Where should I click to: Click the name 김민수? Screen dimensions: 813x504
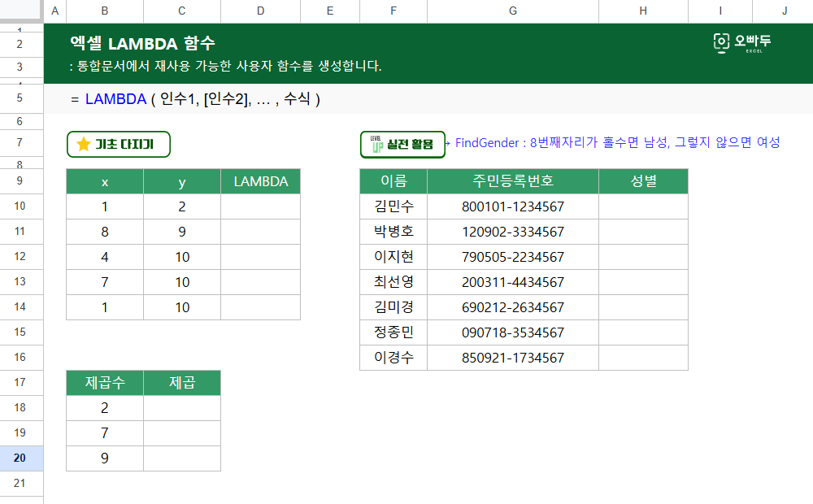click(393, 206)
